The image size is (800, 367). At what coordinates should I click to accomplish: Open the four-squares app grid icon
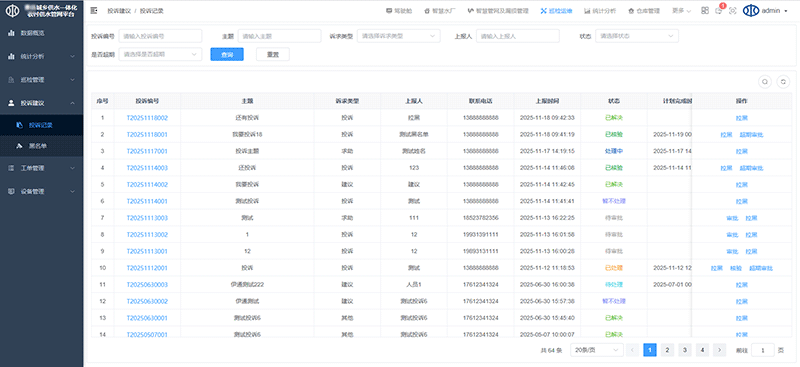point(705,11)
